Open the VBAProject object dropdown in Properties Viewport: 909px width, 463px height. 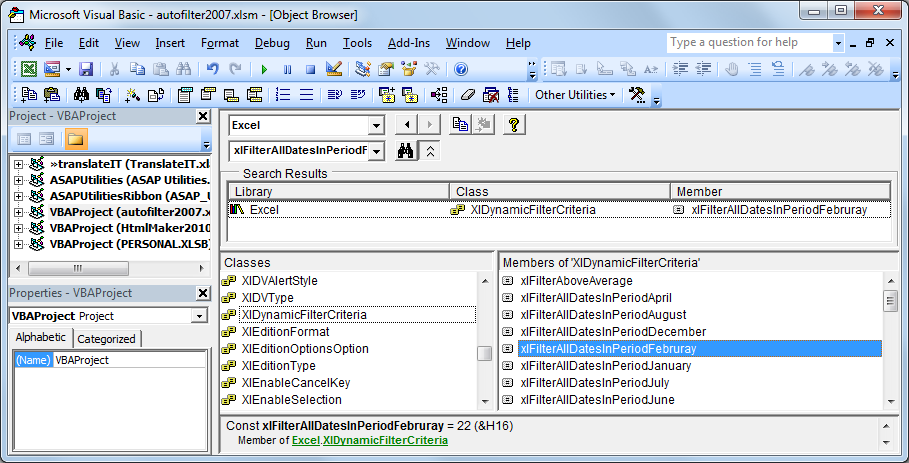[200, 316]
